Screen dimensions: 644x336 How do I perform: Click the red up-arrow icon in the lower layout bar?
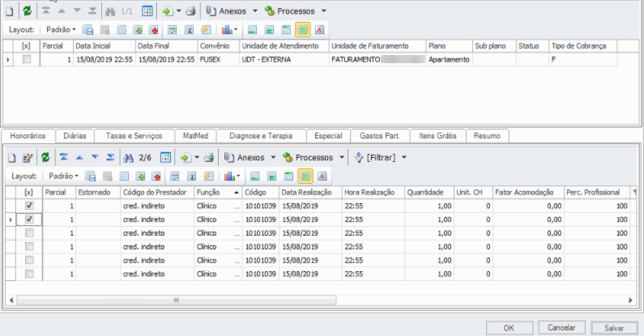[156, 176]
